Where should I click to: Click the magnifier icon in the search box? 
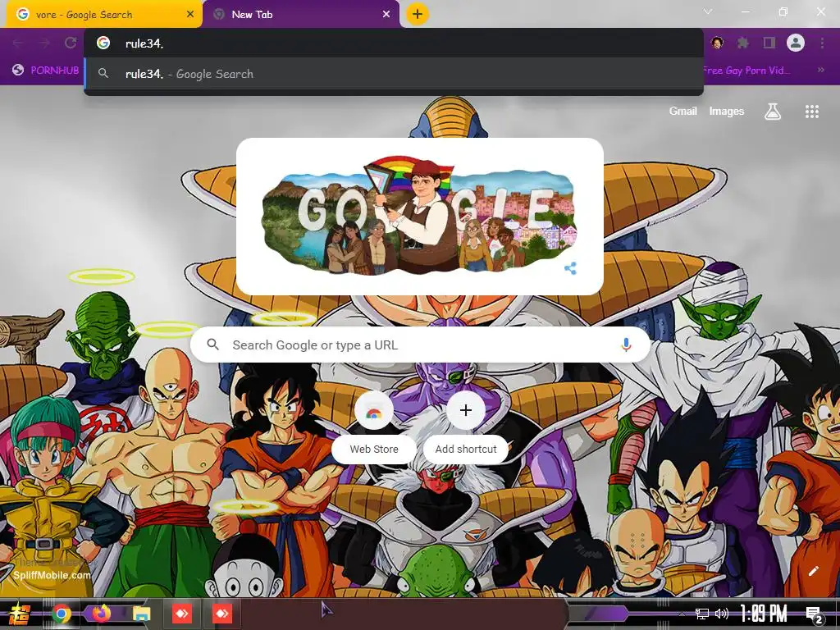tap(212, 345)
